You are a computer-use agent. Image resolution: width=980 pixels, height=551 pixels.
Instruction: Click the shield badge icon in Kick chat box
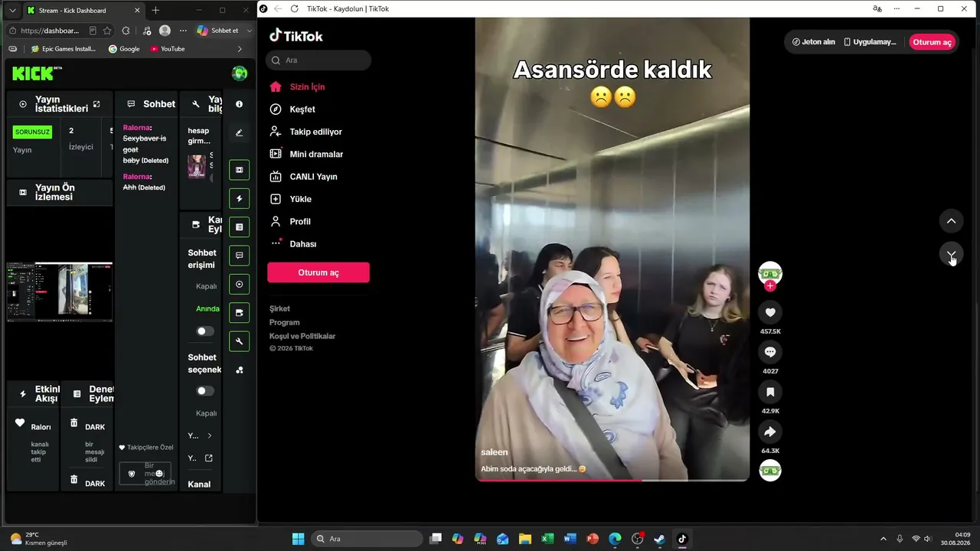pos(132,474)
